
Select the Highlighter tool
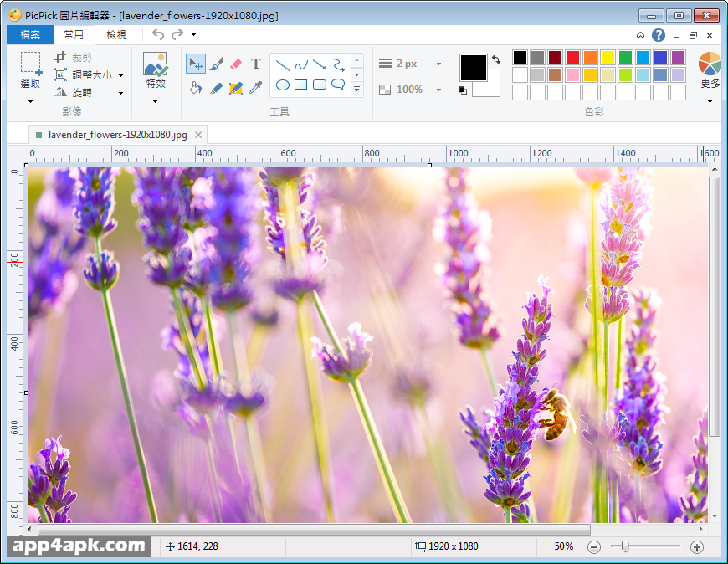[236, 88]
